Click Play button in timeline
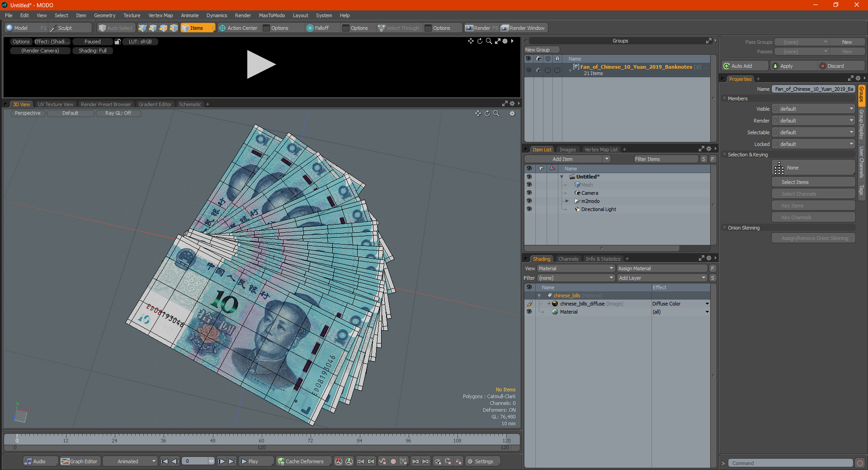The image size is (868, 470). 255,461
